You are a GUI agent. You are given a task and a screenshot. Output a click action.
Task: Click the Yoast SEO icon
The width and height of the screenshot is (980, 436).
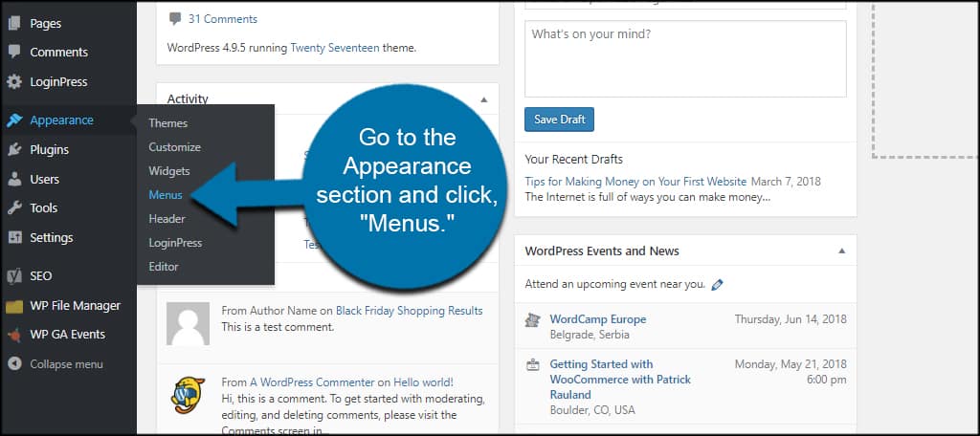(x=14, y=275)
